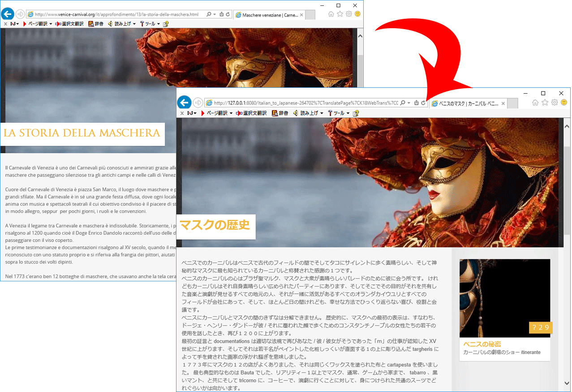Close the translation toolbar in the ベニスのマスク window
The height and width of the screenshot is (392, 572).
coord(182,113)
